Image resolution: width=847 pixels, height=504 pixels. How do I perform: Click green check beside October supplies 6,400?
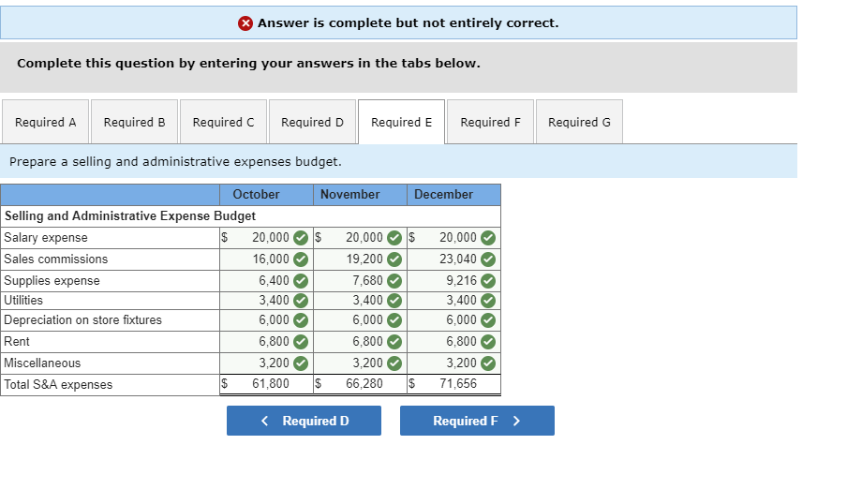pos(301,281)
